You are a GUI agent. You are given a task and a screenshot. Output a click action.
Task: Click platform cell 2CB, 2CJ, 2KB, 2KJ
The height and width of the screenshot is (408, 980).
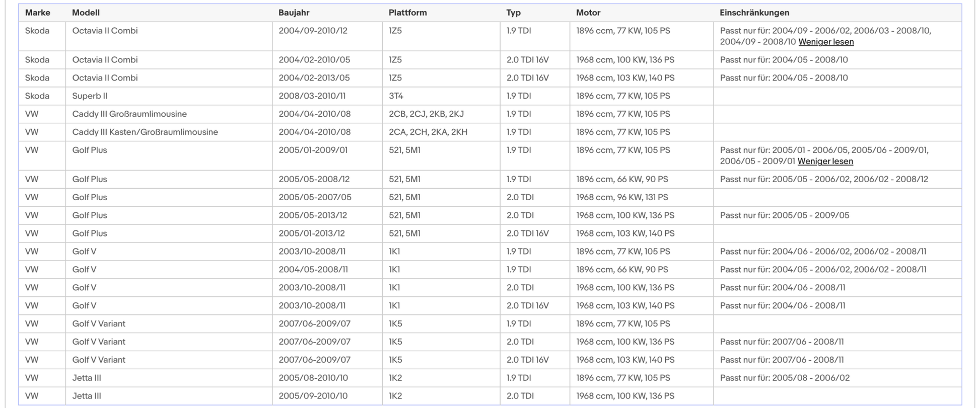[426, 114]
